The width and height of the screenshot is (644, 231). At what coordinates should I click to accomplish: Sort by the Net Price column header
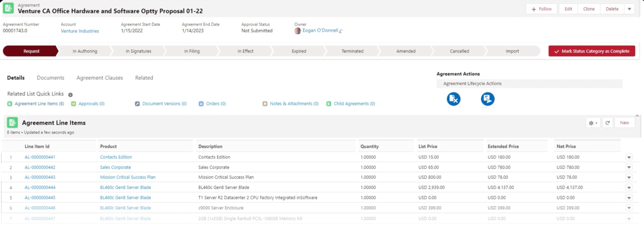click(x=566, y=147)
